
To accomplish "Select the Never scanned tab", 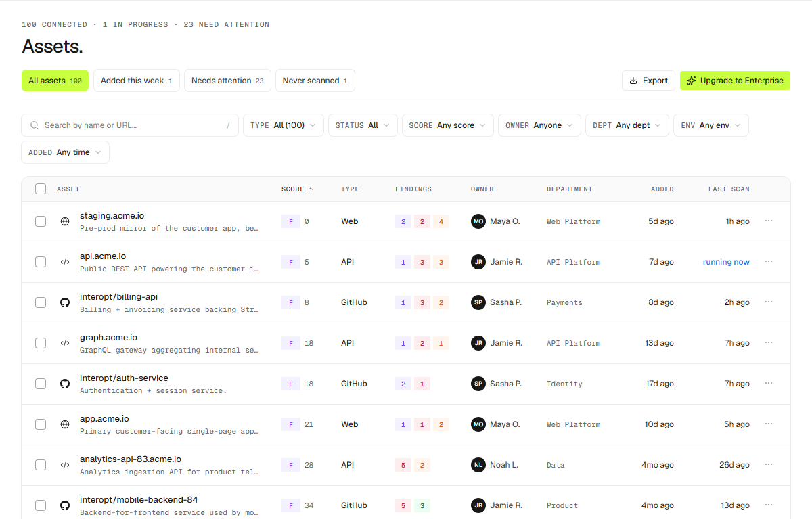I will (315, 81).
